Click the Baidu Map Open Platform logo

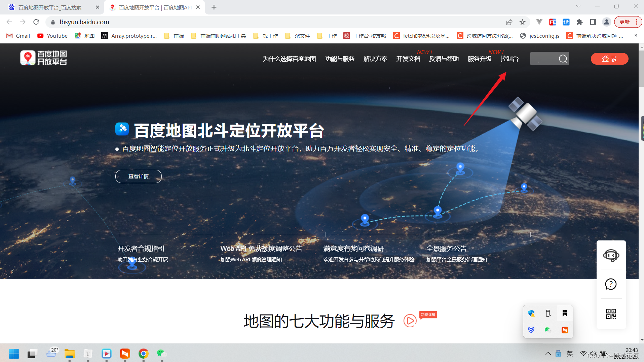coord(44,58)
